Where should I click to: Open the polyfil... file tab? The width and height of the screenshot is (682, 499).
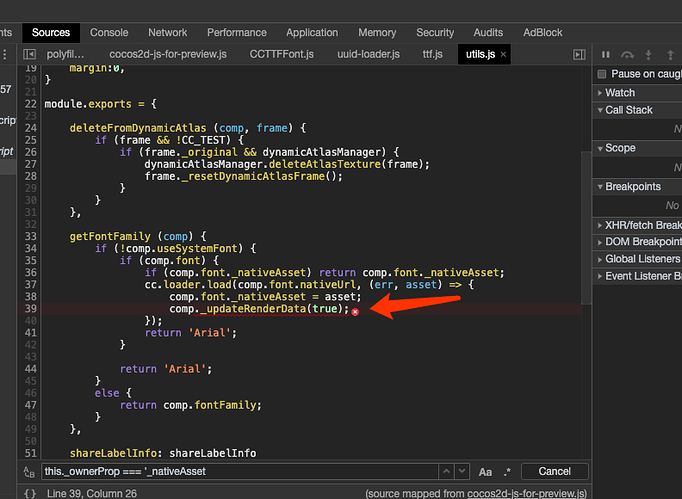pos(66,54)
